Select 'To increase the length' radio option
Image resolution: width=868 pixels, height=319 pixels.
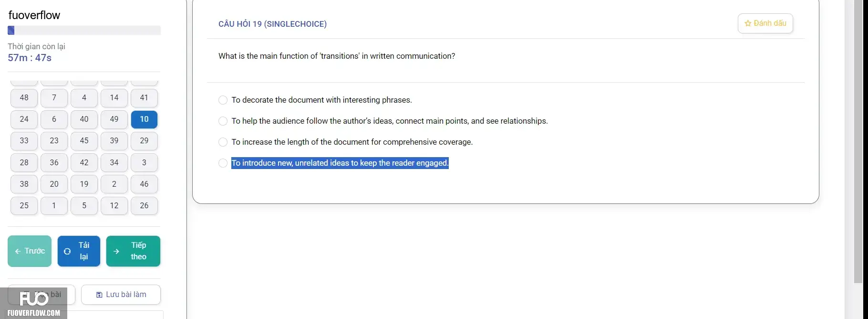223,142
